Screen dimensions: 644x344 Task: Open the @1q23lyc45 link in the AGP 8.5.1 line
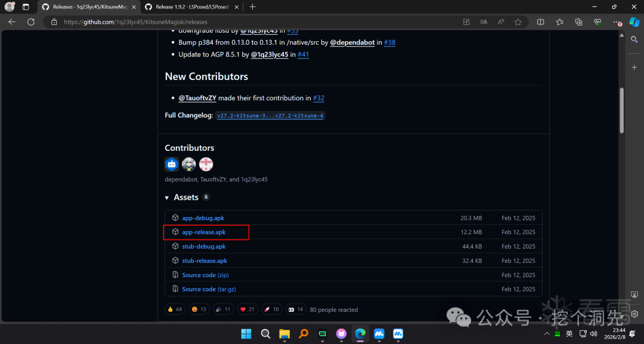270,54
